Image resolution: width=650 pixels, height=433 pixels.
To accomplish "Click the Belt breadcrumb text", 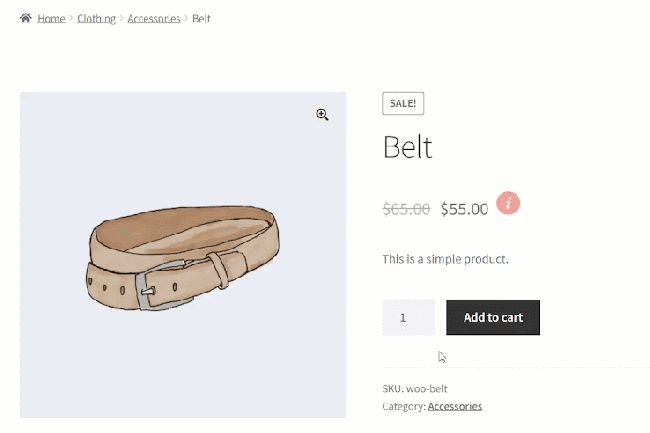I will (201, 19).
